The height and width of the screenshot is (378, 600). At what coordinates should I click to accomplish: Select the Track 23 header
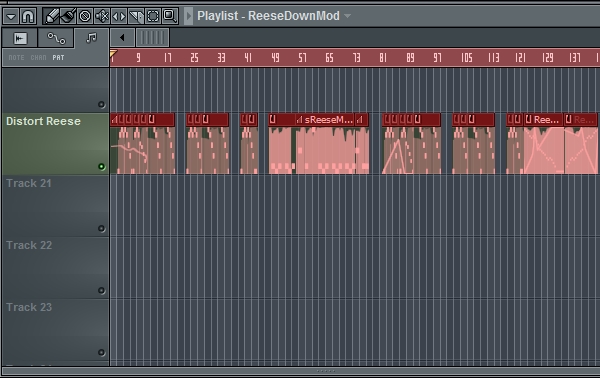(x=55, y=330)
